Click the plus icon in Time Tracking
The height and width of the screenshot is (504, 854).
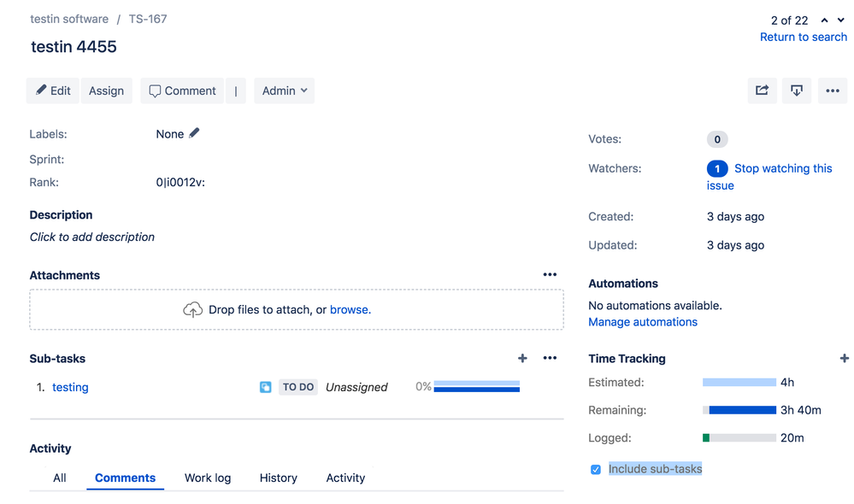click(845, 358)
